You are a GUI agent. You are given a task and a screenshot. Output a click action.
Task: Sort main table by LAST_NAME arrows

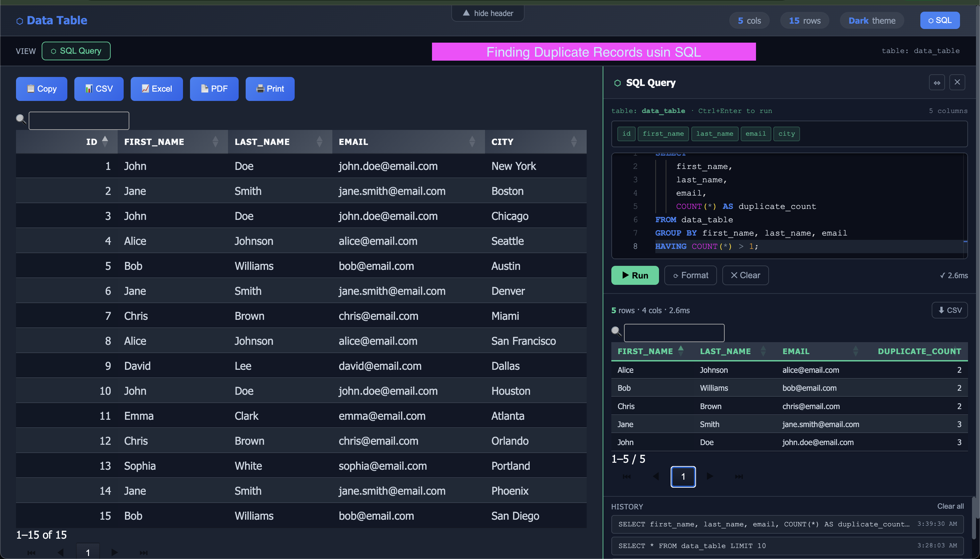pos(319,142)
